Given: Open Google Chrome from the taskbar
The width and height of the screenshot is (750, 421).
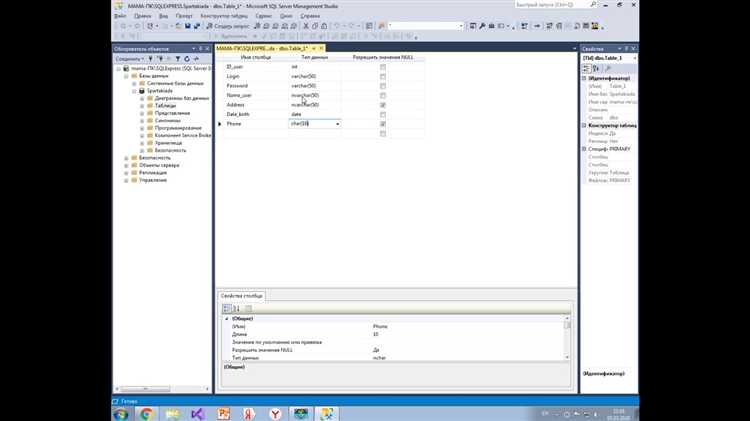Looking at the screenshot, I should click(x=146, y=414).
